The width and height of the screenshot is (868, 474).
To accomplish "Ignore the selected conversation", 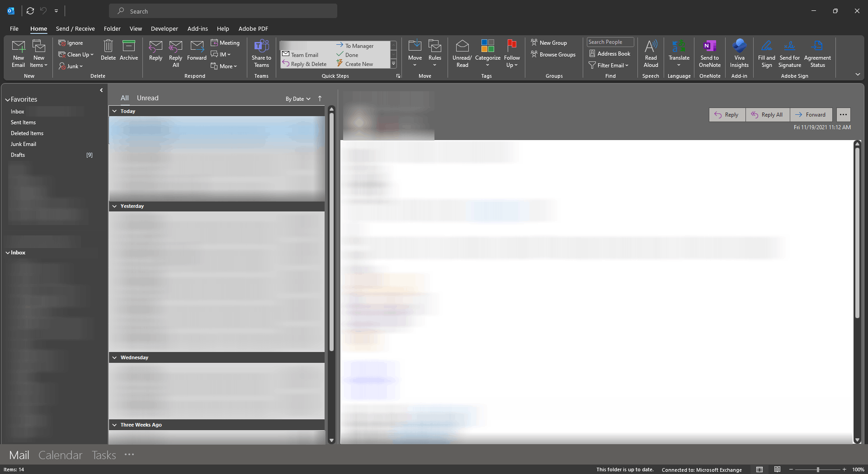I will point(71,43).
